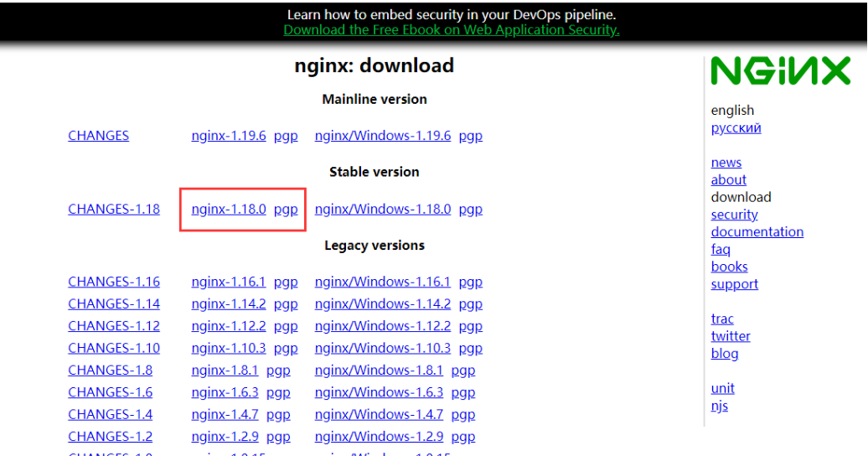868x456 pixels.
Task: Go to the news page
Action: coord(726,163)
